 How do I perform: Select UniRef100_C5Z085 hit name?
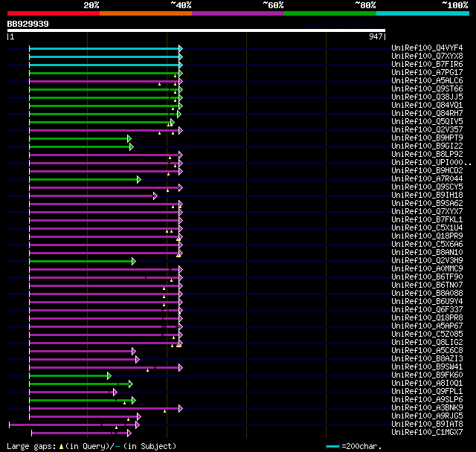[427, 335]
